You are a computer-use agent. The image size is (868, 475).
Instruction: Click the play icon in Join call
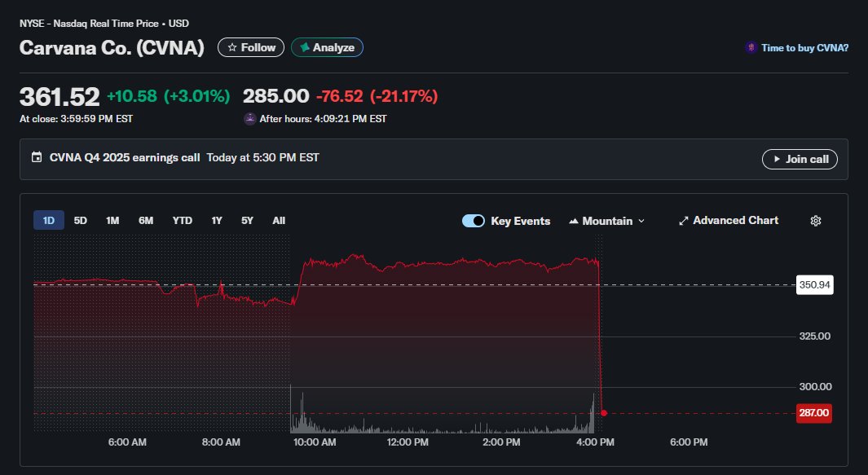pos(777,159)
